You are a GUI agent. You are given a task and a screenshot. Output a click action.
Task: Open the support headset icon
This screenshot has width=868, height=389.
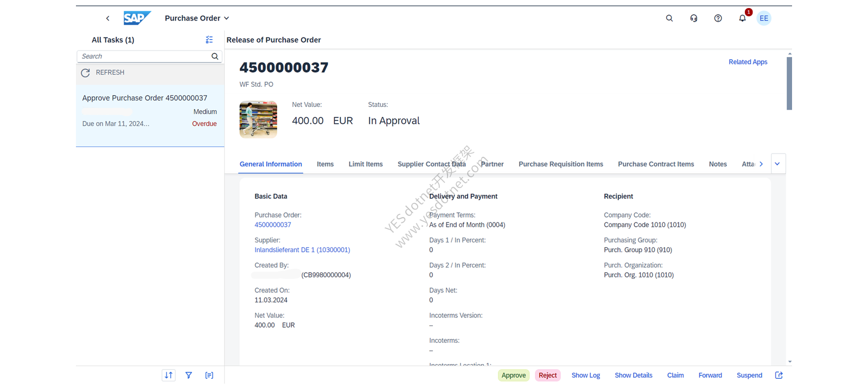click(694, 18)
